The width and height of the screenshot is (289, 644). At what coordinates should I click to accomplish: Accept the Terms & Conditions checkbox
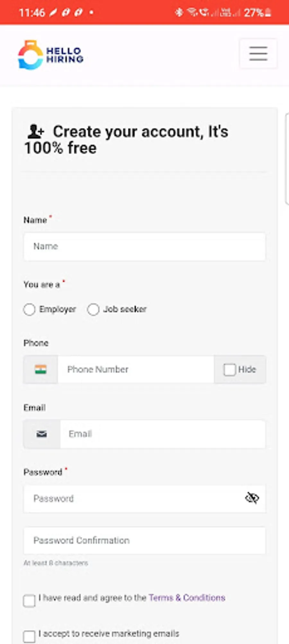point(29,601)
